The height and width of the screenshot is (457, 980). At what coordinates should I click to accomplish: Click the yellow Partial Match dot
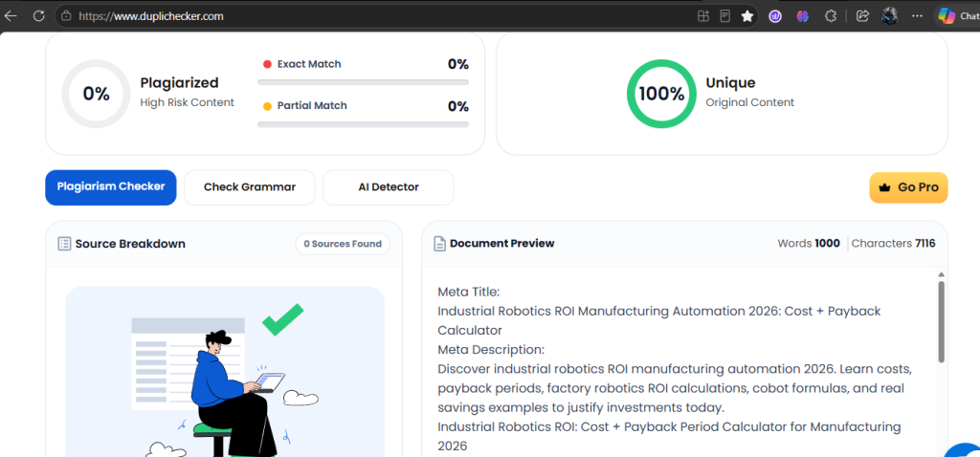(268, 106)
